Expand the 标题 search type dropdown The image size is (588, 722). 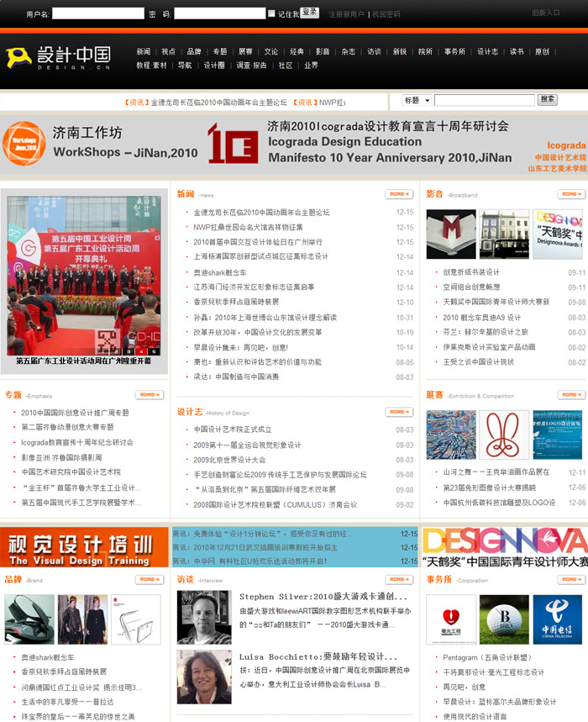tap(417, 100)
